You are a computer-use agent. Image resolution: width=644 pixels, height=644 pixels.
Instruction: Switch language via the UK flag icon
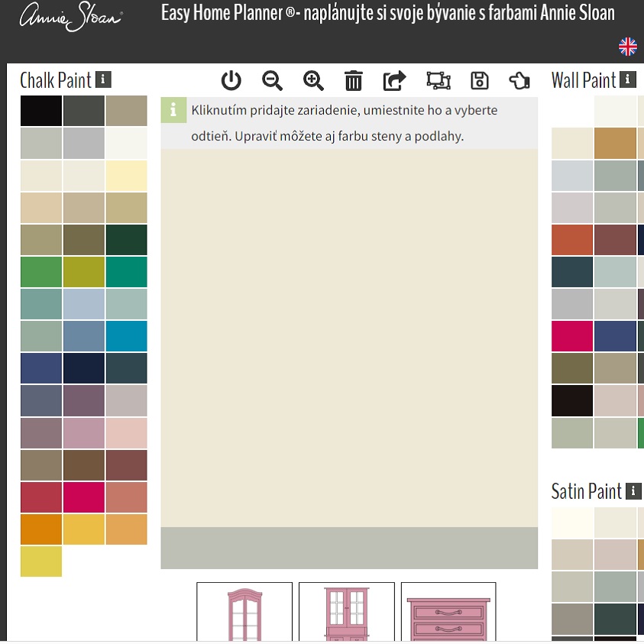pos(627,47)
